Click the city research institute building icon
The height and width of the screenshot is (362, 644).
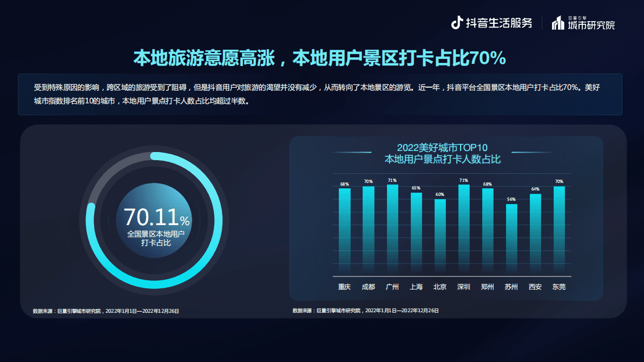point(557,23)
